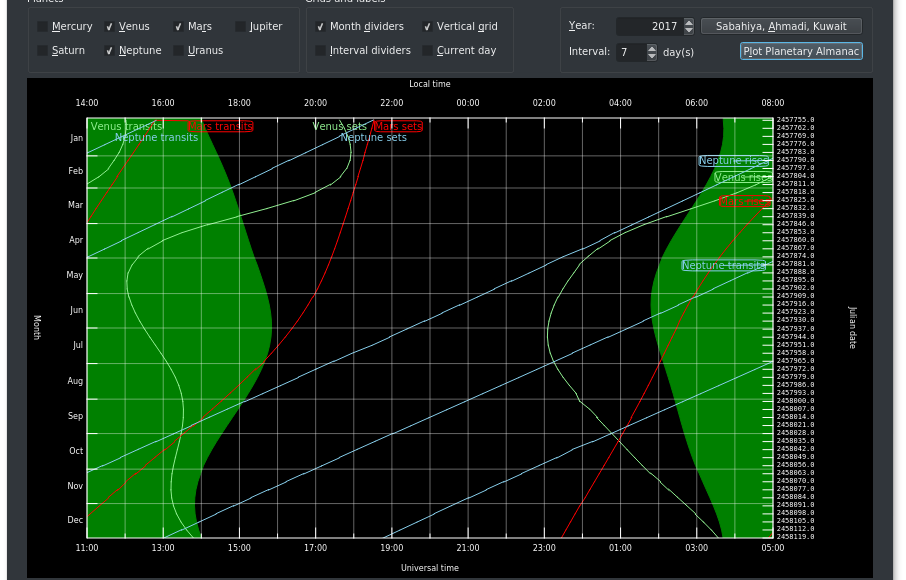Open the Sabahiya, Ahmadi, Kuwait location selector
Screen dimensions: 906x580
781,27
